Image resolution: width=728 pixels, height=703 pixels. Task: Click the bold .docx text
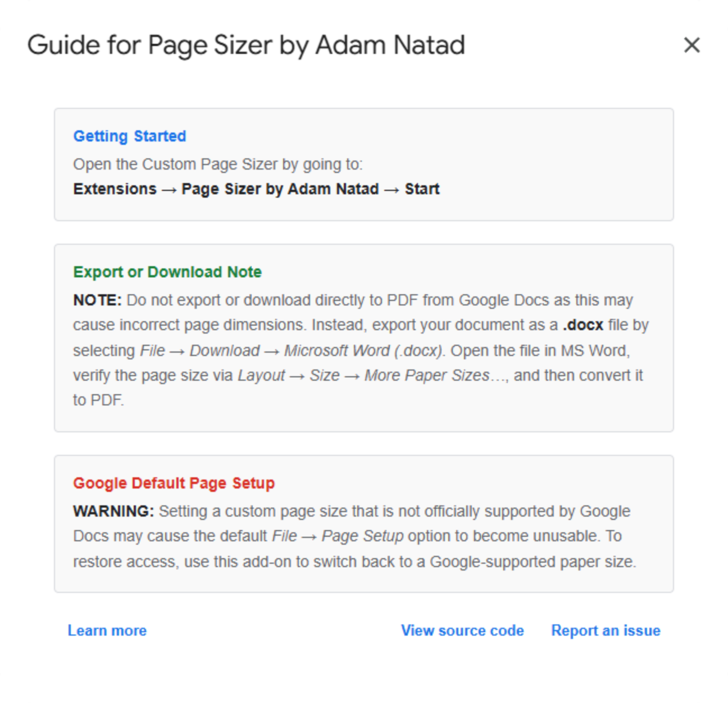(x=583, y=325)
